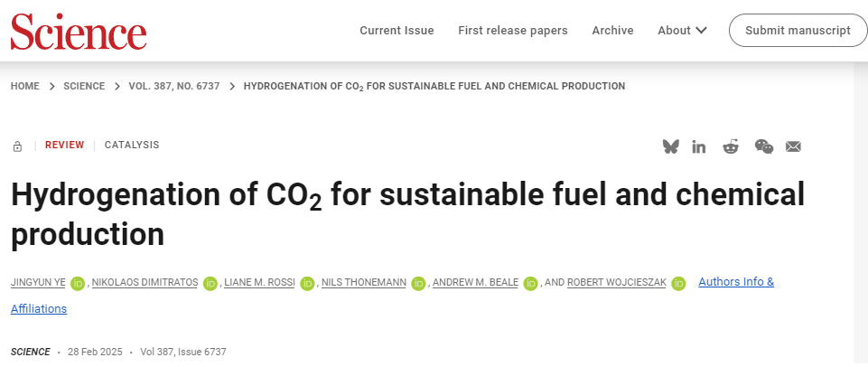Image resolution: width=868 pixels, height=367 pixels.
Task: Email article using envelope icon
Action: coord(793,146)
